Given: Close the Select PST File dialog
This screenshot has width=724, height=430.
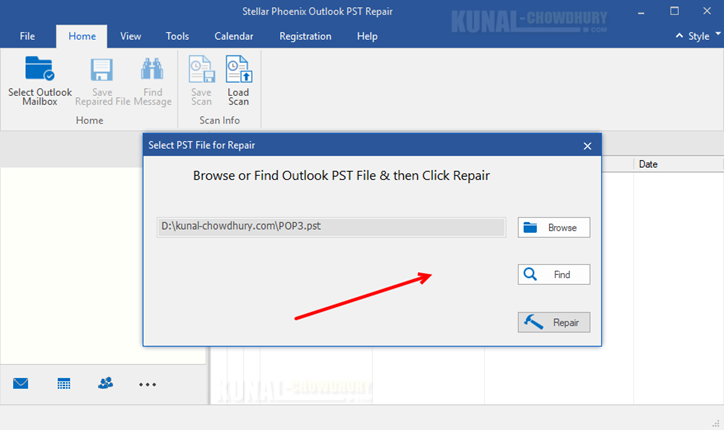Looking at the screenshot, I should pyautogui.click(x=587, y=146).
